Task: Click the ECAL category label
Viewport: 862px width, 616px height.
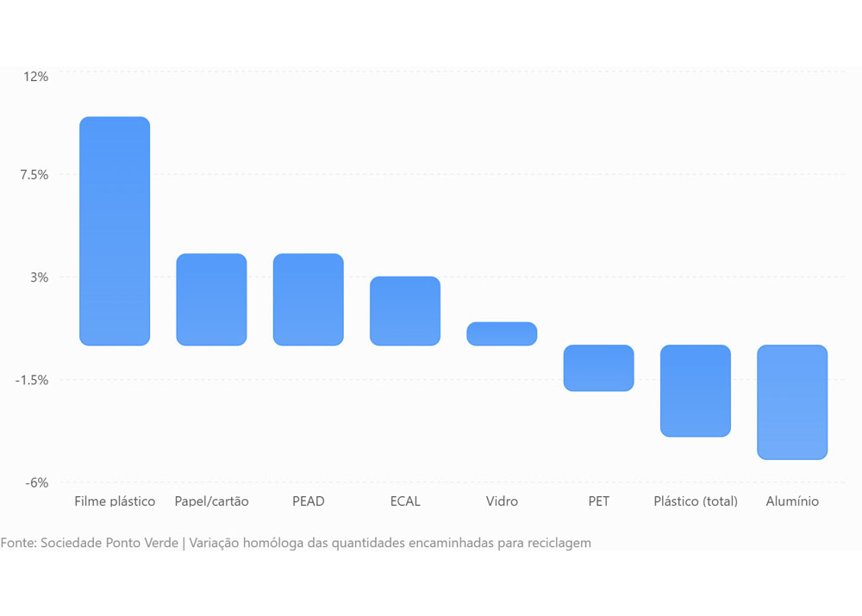Action: 405,501
